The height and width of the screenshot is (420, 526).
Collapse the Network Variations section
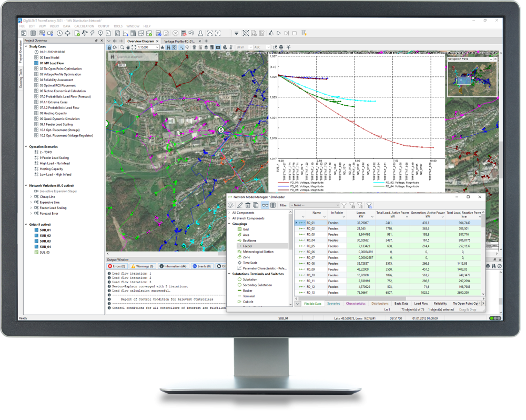(x=26, y=186)
